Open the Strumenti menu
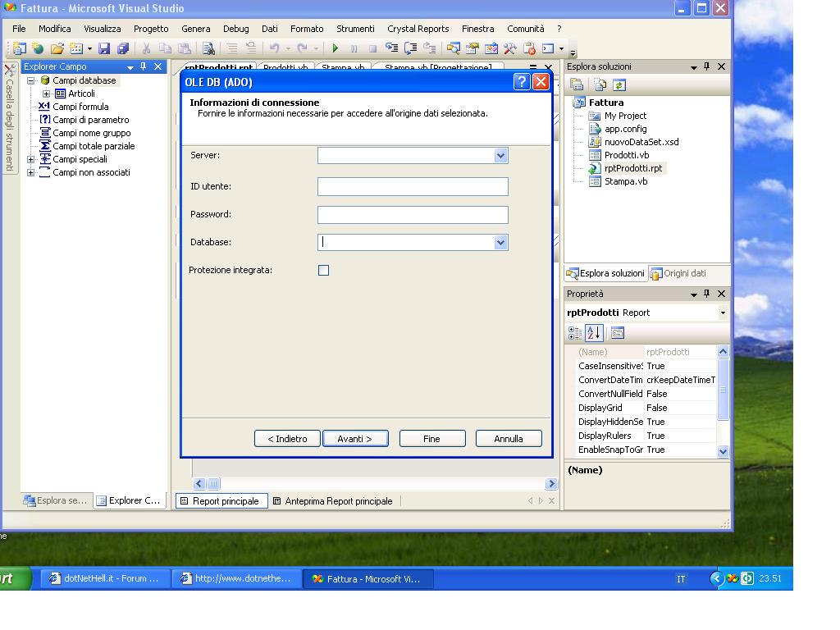This screenshot has height=630, width=840. (355, 29)
